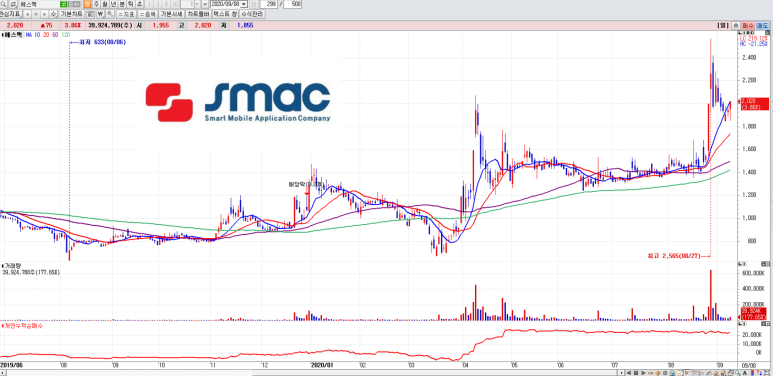Click the gray badge after the green market badge
Image resolution: width=773 pixels, height=376 pixels.
point(74,4)
